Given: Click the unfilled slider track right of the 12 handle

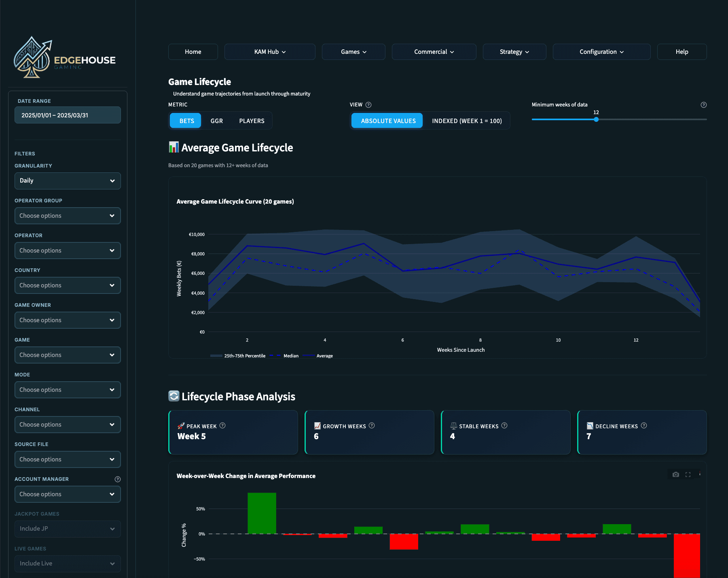Looking at the screenshot, I should pos(653,119).
